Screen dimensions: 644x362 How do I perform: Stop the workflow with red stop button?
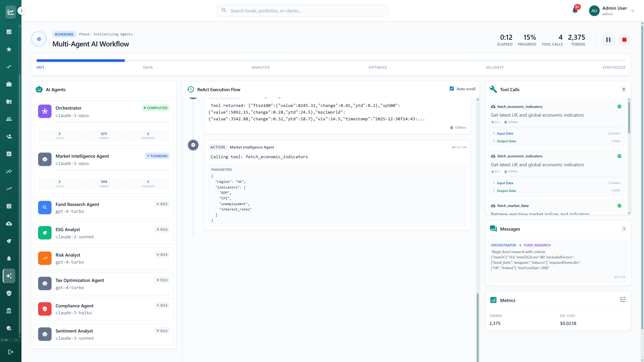click(624, 40)
